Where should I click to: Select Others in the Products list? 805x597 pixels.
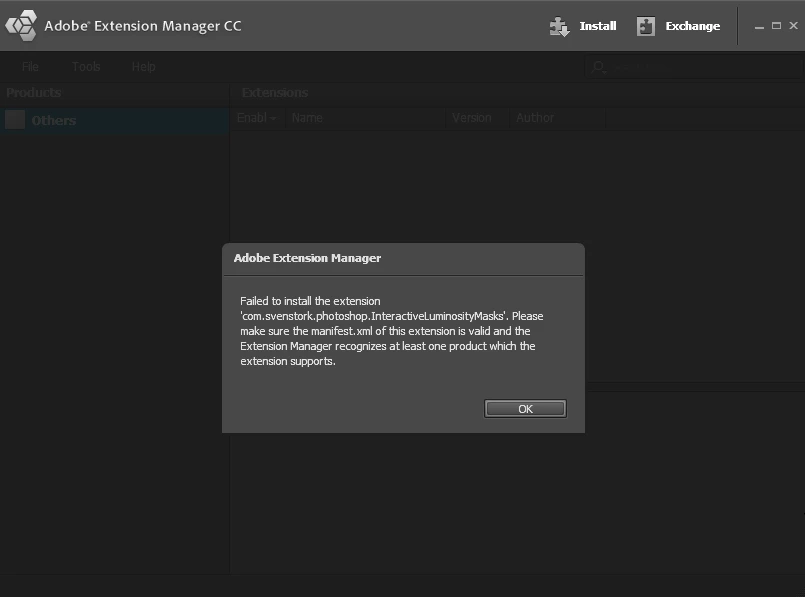point(114,120)
